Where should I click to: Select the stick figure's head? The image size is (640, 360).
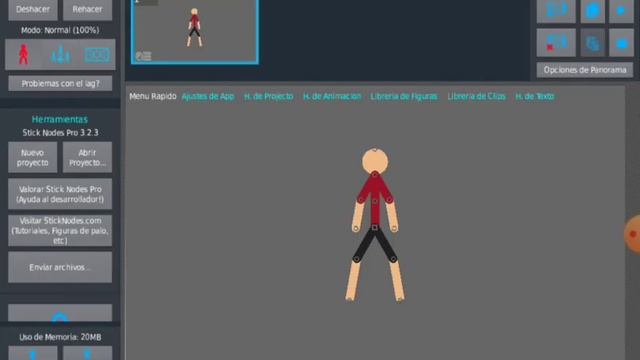click(x=375, y=161)
